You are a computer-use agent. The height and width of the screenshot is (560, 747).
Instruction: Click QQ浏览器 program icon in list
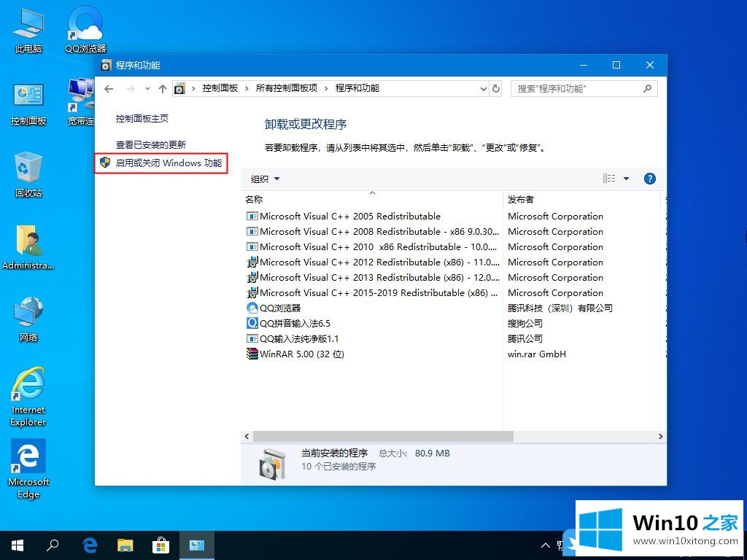coord(252,308)
